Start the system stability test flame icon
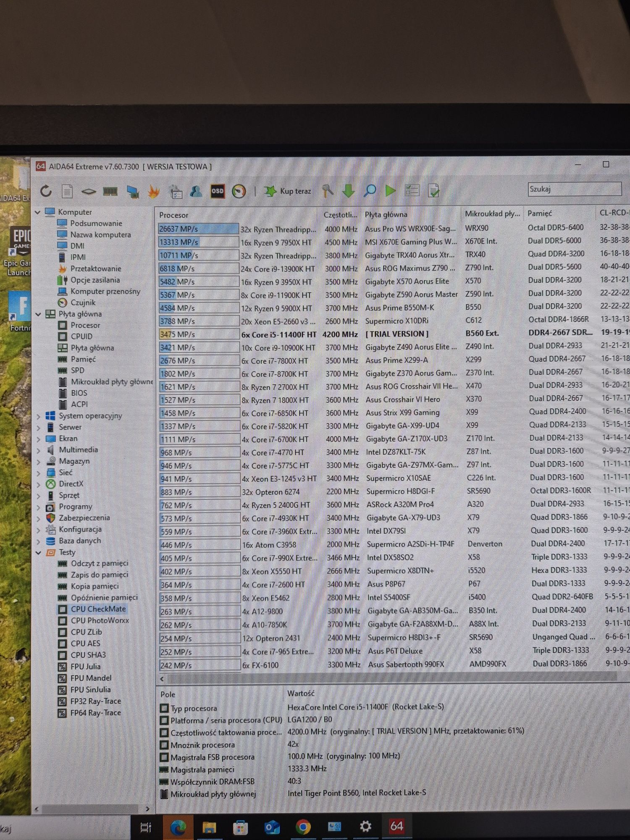 [154, 192]
